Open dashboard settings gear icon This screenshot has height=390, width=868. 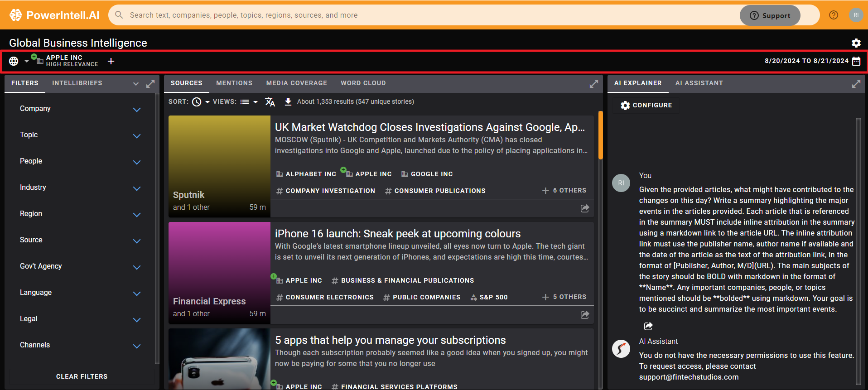click(856, 43)
